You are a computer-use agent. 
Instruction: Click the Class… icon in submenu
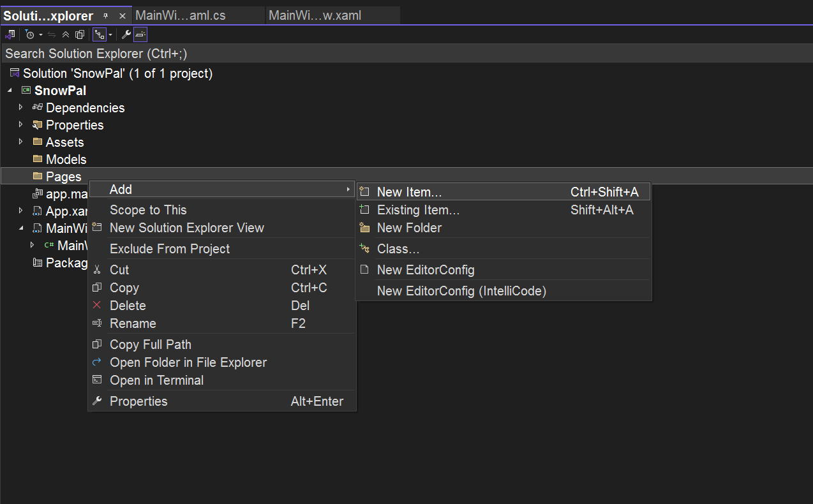[x=364, y=249]
